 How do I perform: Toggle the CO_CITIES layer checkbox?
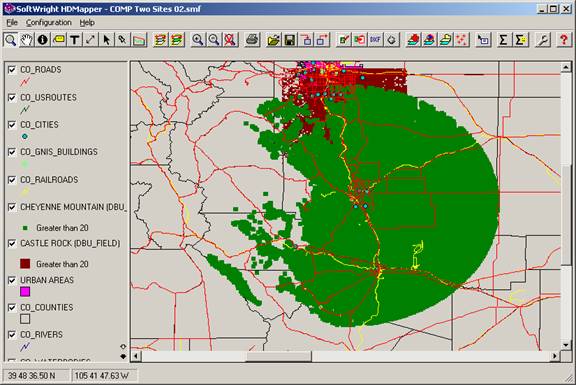(12, 125)
